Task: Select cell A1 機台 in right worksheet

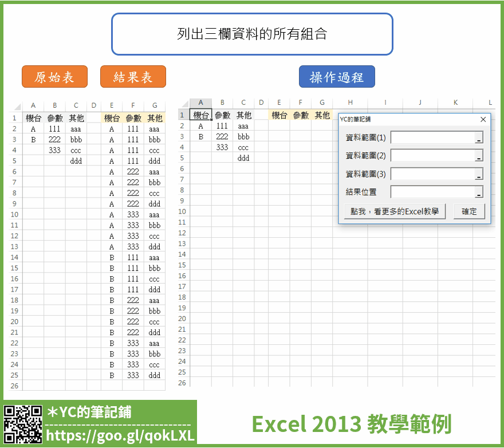Action: (201, 115)
